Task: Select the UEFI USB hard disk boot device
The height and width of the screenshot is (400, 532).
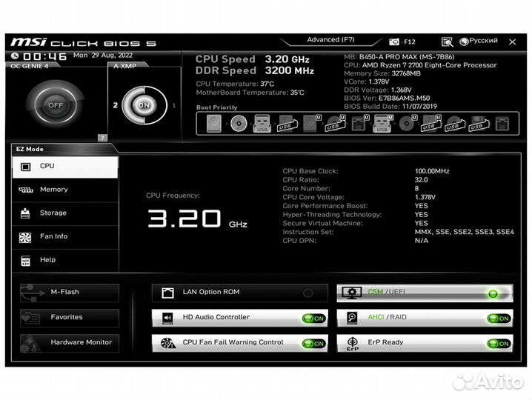Action: point(431,124)
